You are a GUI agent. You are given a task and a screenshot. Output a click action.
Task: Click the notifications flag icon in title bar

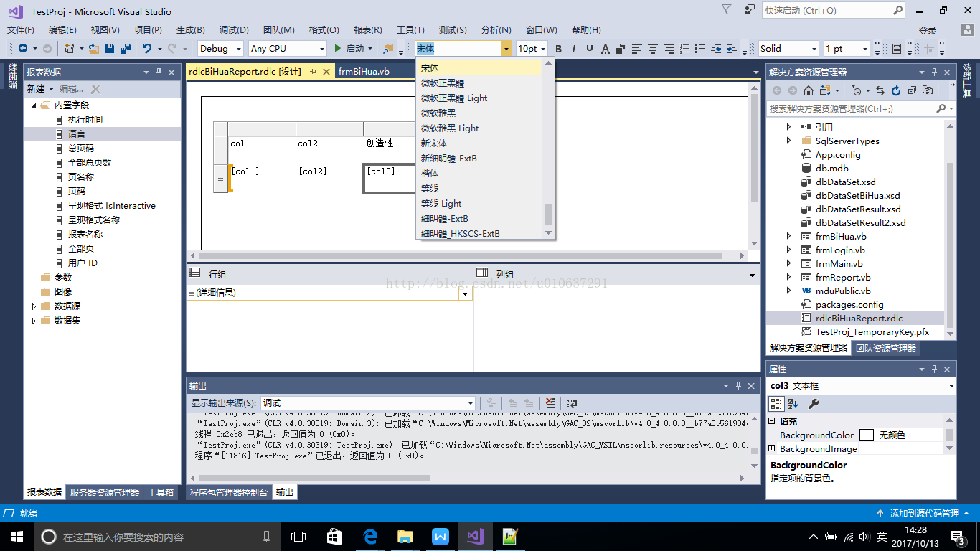727,10
